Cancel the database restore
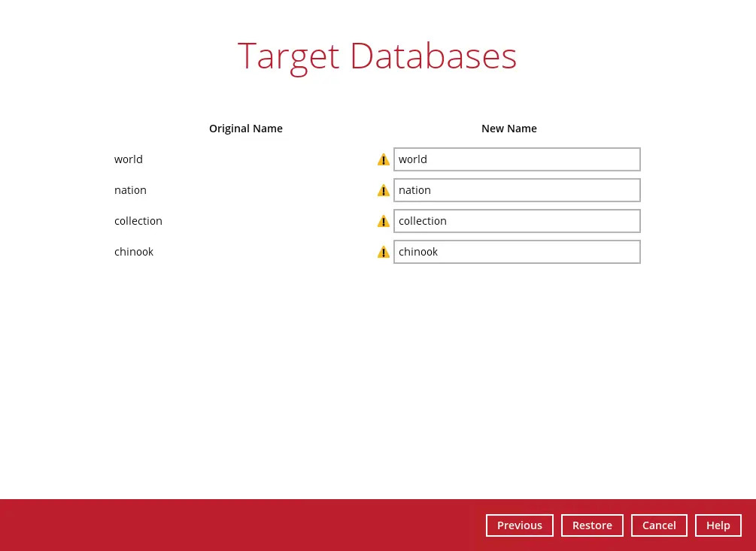Viewport: 756px width, 551px height. [x=658, y=525]
